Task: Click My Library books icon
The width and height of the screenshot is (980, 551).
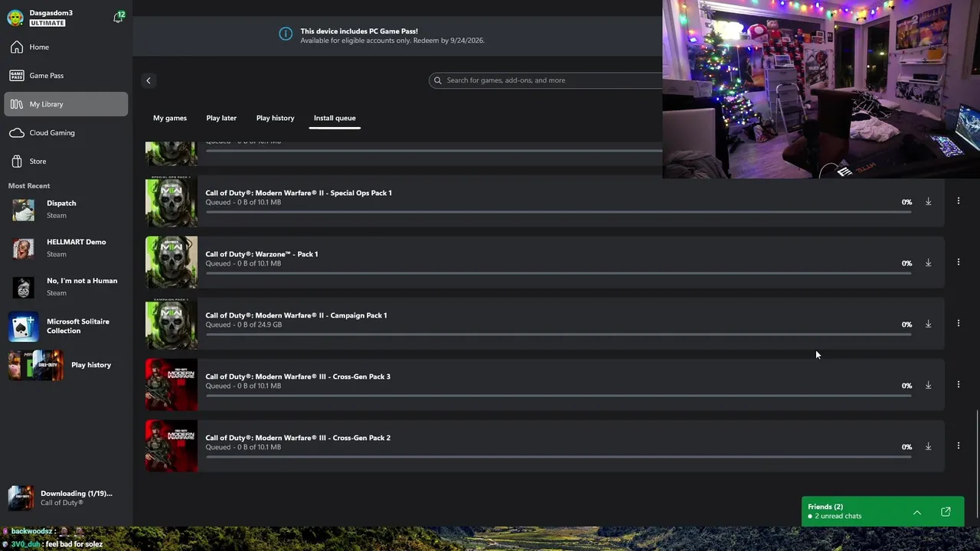Action: 17,104
